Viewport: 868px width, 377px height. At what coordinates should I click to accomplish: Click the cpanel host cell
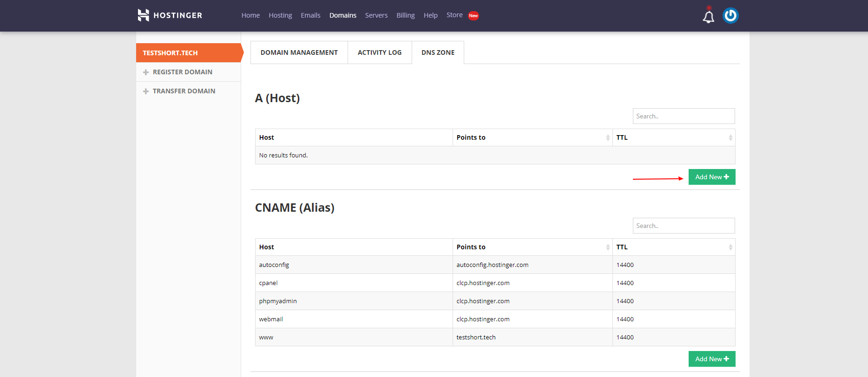click(x=354, y=283)
